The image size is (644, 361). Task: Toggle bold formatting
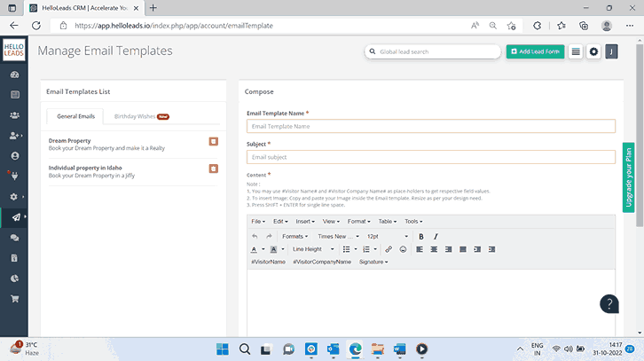(421, 237)
